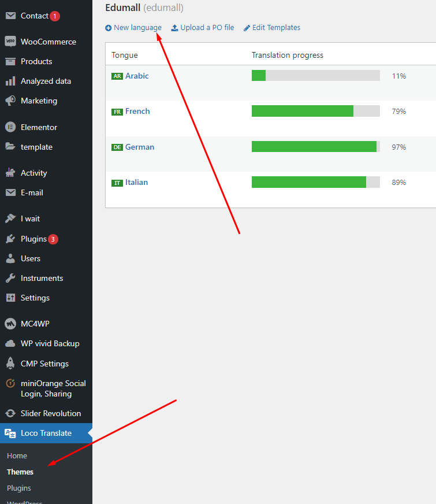Viewport: 436px width, 504px height.
Task: Click the Slider Revolution refresh icon
Action: tap(10, 413)
